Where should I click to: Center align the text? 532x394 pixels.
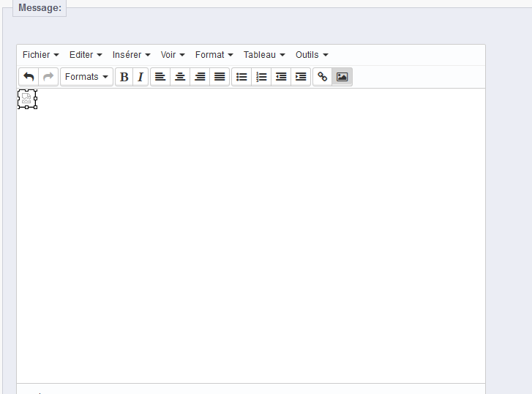(180, 77)
